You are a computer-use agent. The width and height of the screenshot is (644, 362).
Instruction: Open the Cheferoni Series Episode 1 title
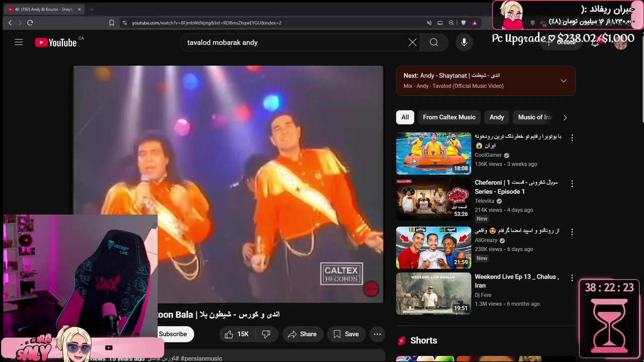517,187
